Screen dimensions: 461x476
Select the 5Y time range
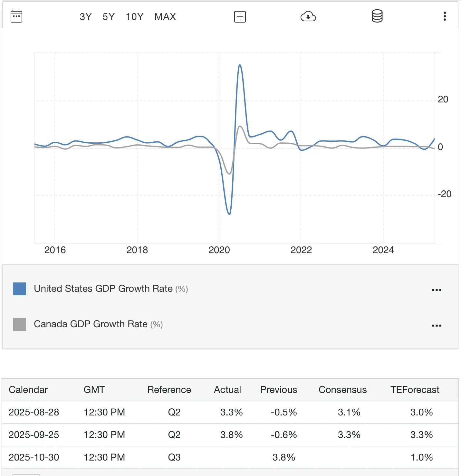[109, 17]
